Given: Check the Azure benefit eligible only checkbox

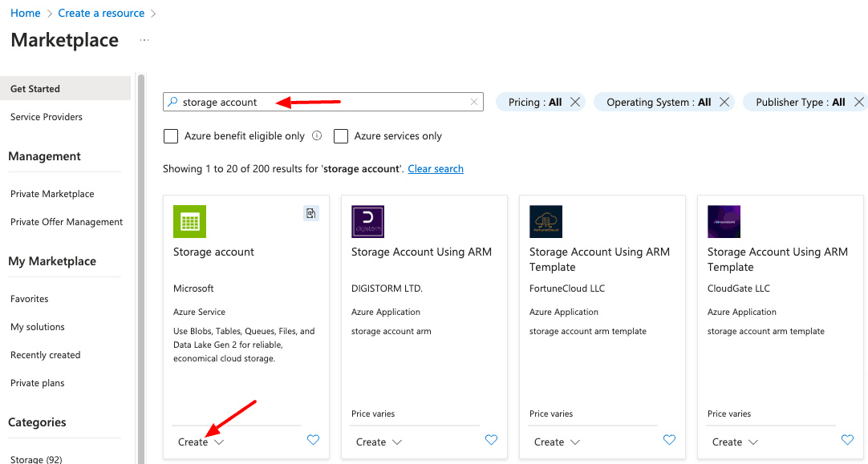Looking at the screenshot, I should point(170,136).
